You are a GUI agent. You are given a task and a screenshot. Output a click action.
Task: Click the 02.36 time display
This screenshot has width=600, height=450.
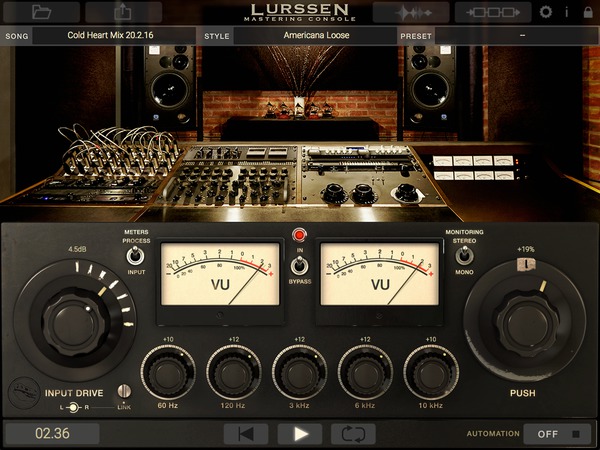(x=51, y=434)
